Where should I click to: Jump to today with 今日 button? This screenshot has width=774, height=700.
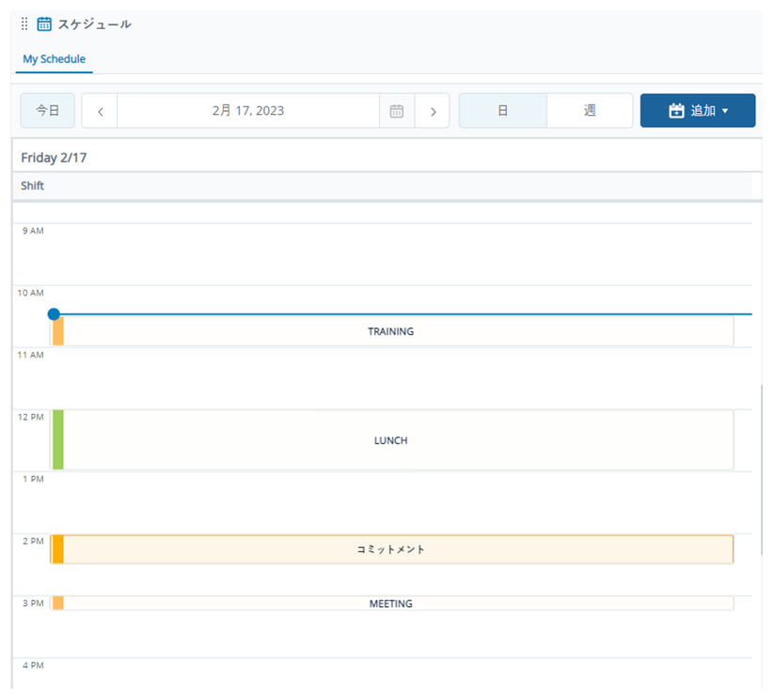[47, 110]
